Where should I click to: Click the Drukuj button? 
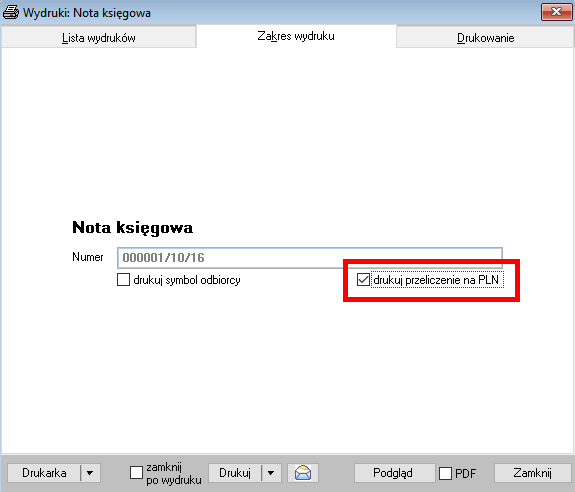[235, 473]
